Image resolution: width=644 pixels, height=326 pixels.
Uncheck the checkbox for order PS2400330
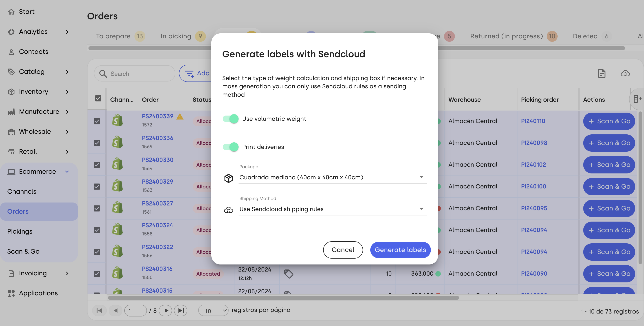tap(97, 165)
